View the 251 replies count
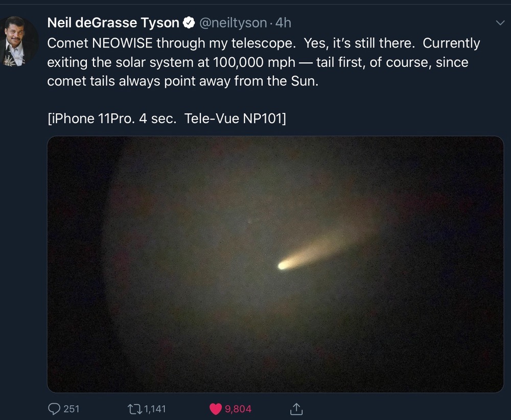 (x=72, y=409)
